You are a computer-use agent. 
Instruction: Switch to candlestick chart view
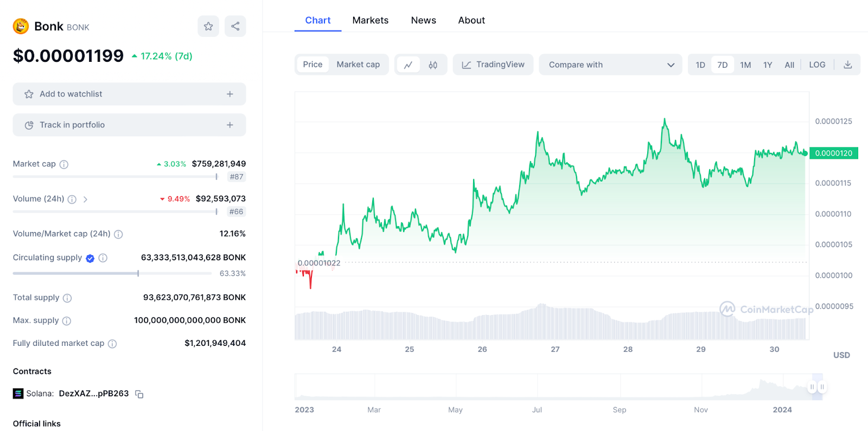[x=433, y=65]
